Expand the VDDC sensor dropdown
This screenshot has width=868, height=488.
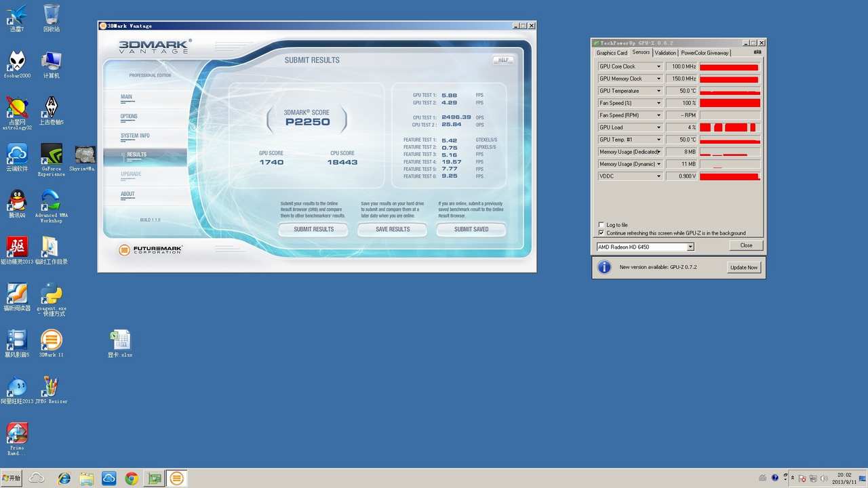point(658,176)
